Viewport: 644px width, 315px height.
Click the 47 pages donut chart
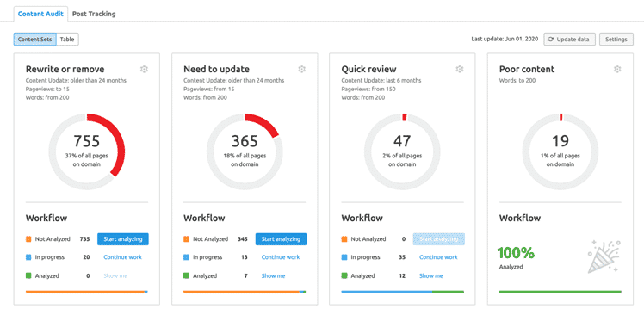402,151
